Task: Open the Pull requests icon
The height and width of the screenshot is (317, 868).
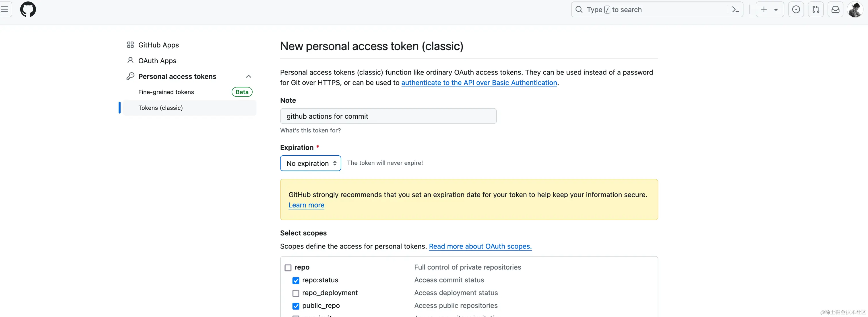Action: click(816, 9)
